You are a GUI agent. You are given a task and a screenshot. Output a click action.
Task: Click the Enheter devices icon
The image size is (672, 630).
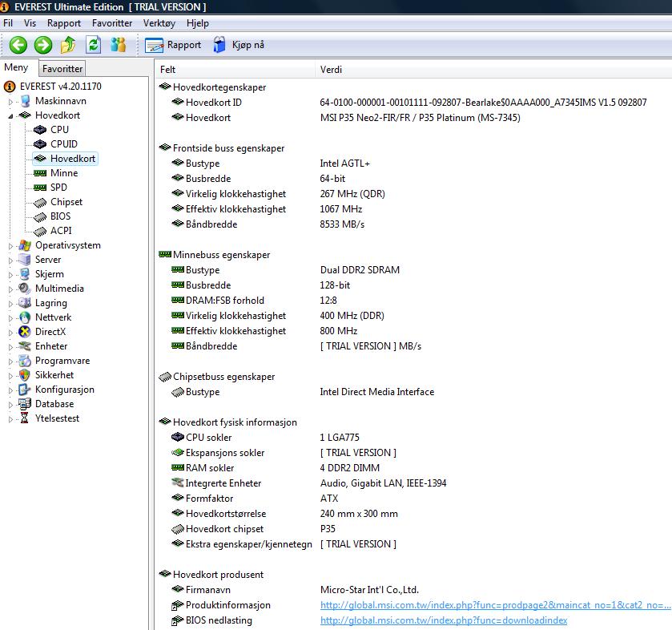coord(25,346)
